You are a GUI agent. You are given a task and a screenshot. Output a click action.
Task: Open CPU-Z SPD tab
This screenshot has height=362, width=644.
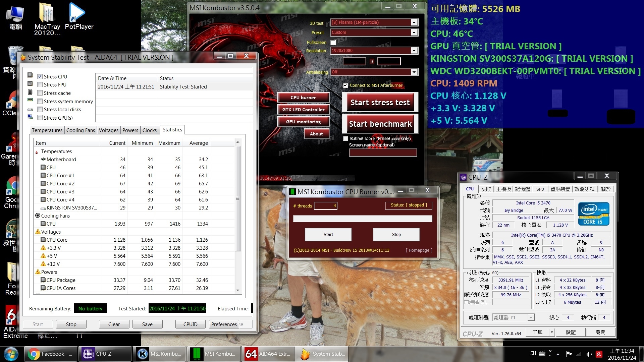[540, 189]
